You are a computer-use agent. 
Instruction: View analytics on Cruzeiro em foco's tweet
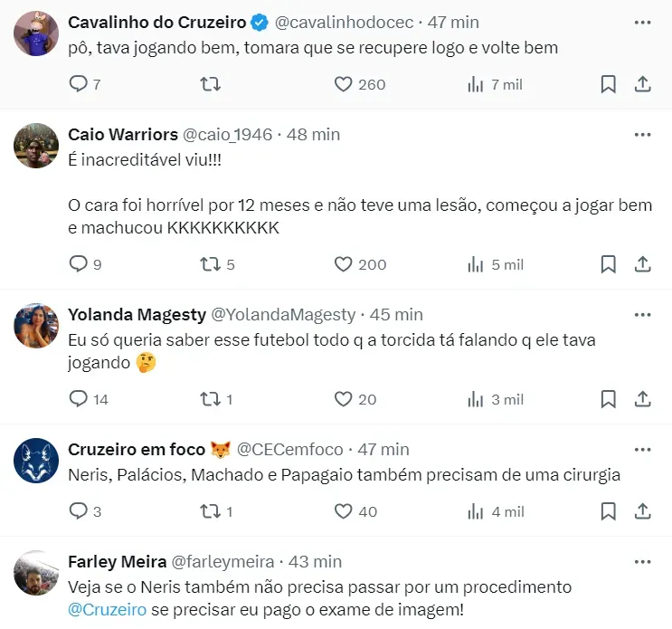coord(475,511)
